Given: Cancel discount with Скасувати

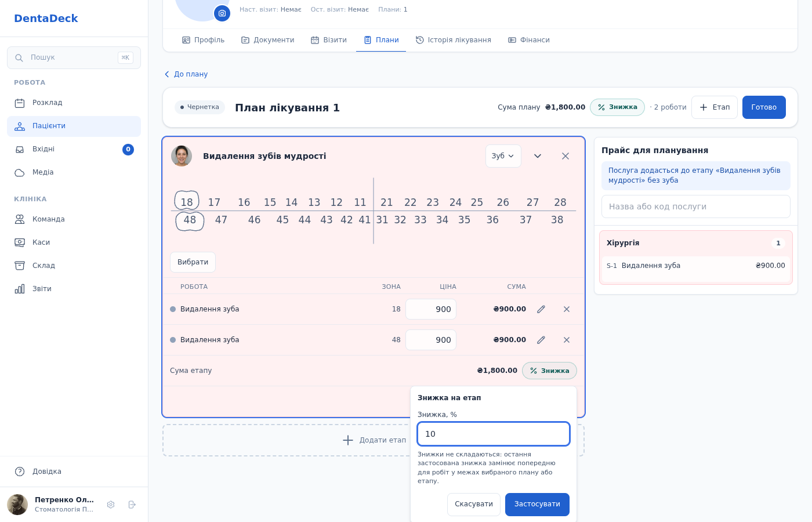Looking at the screenshot, I should pyautogui.click(x=474, y=505).
